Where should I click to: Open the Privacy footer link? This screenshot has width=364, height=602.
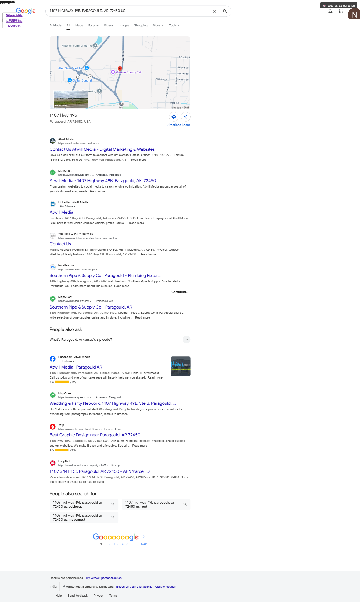pos(99,596)
